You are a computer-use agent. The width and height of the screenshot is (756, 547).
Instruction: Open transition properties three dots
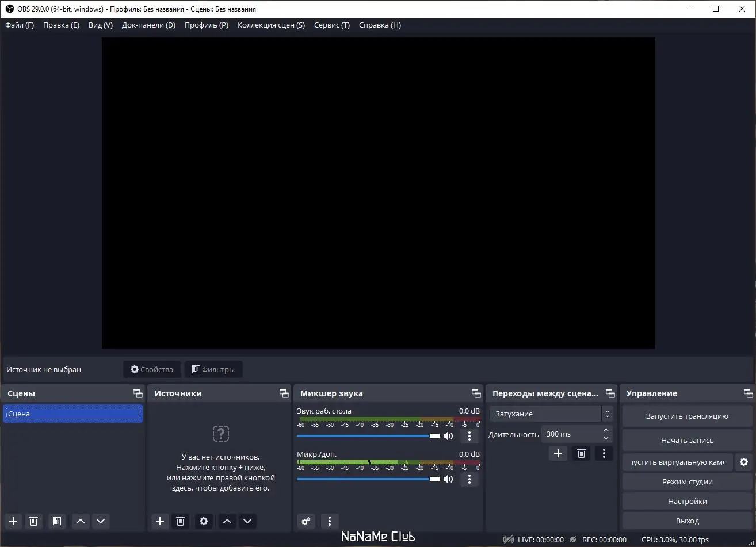[604, 453]
